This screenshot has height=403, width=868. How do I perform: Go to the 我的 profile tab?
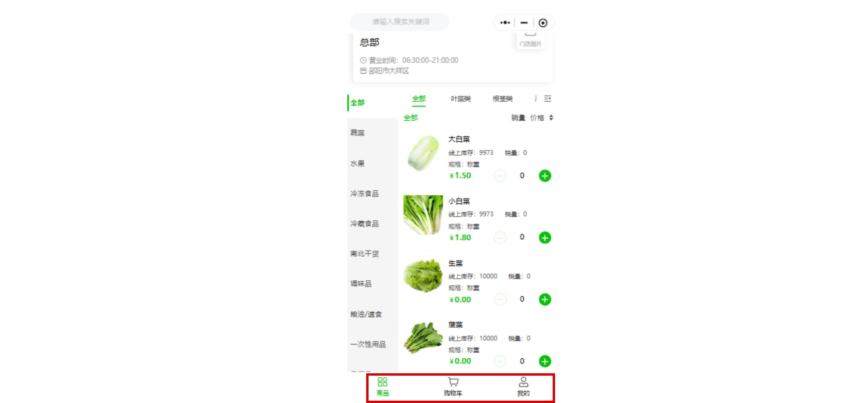click(523, 387)
